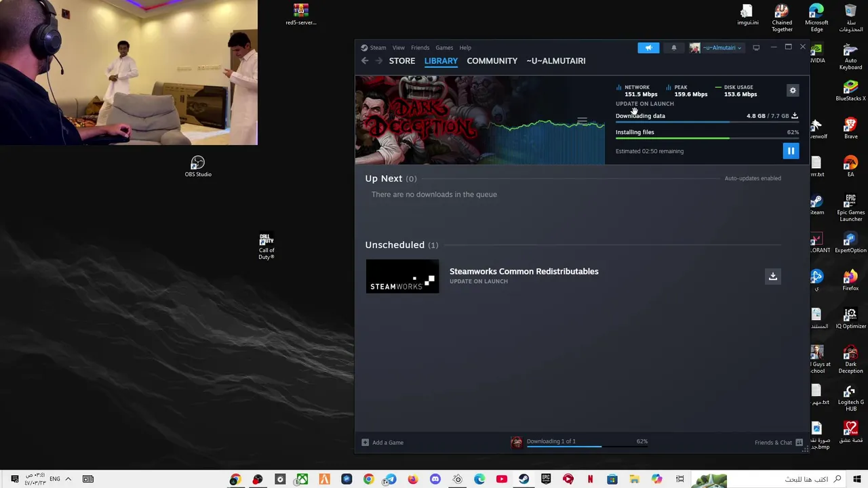The height and width of the screenshot is (488, 868).
Task: Open Steam downloads settings gear
Action: pos(793,90)
